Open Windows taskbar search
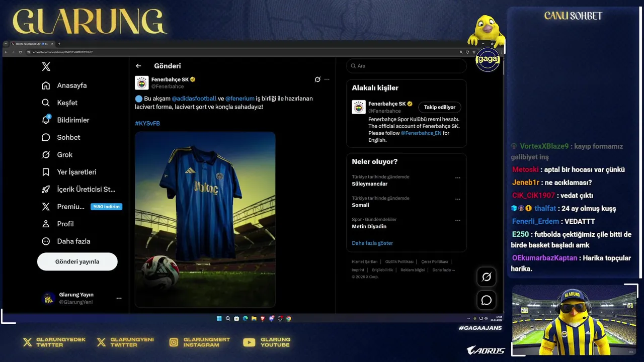This screenshot has width=644, height=362. pos(228,318)
